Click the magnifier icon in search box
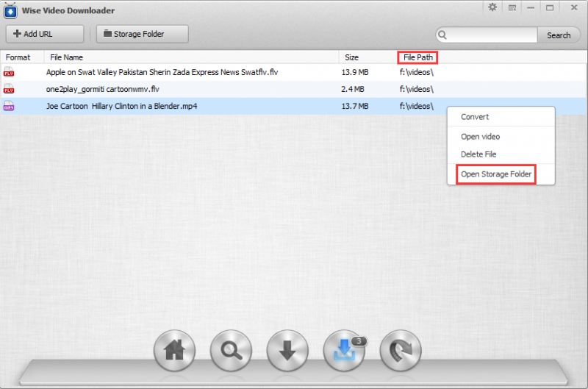This screenshot has width=588, height=389. (x=442, y=35)
